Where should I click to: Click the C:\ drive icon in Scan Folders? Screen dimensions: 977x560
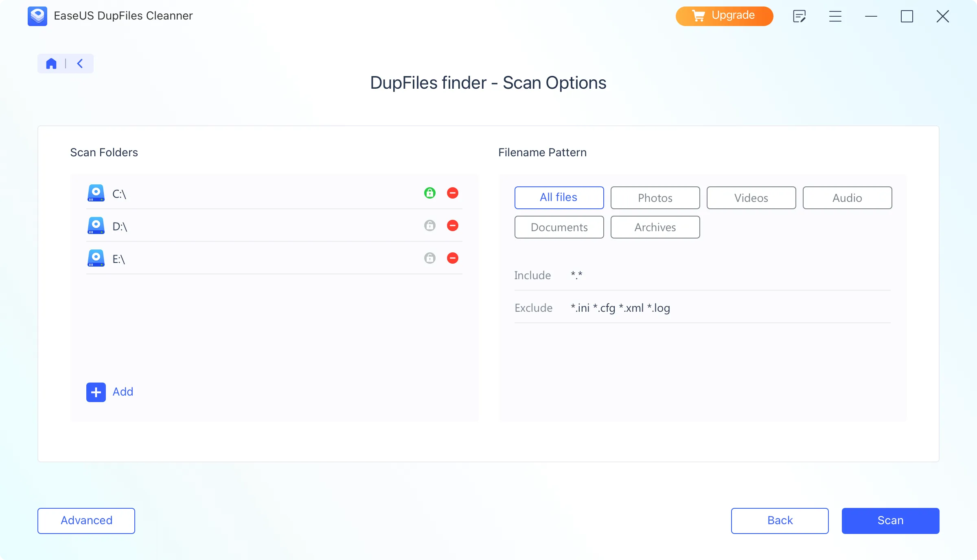pyautogui.click(x=96, y=194)
